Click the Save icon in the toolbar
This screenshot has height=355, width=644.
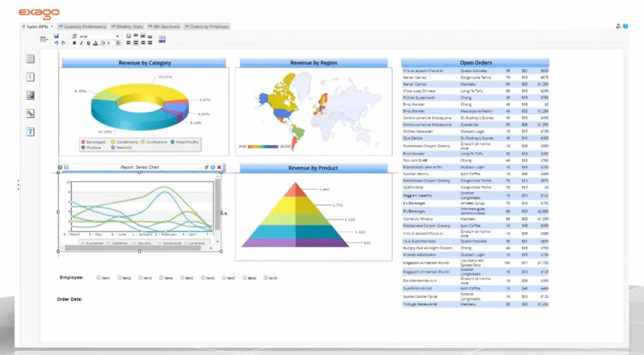click(x=56, y=36)
